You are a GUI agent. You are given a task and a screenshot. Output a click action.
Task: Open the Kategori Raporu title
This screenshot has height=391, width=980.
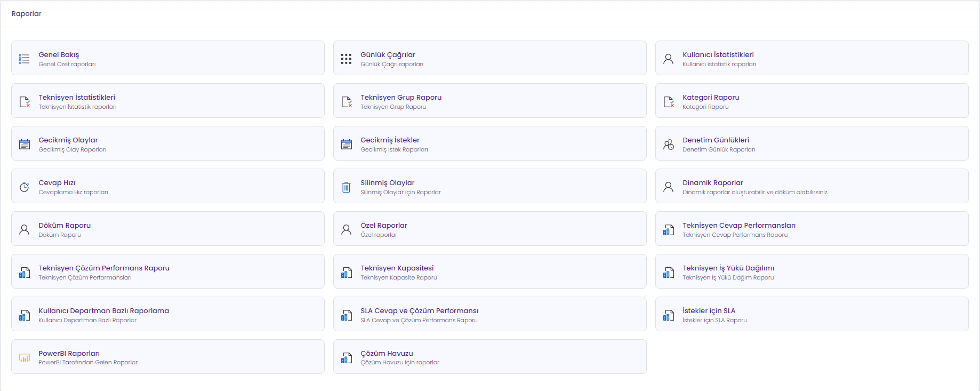click(x=711, y=97)
